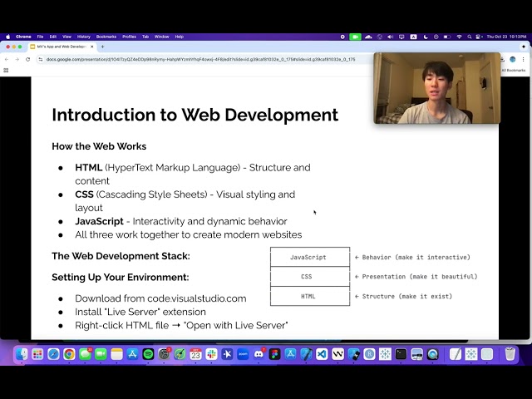
Task: Launch Safari from the dock
Action: pyautogui.click(x=53, y=354)
